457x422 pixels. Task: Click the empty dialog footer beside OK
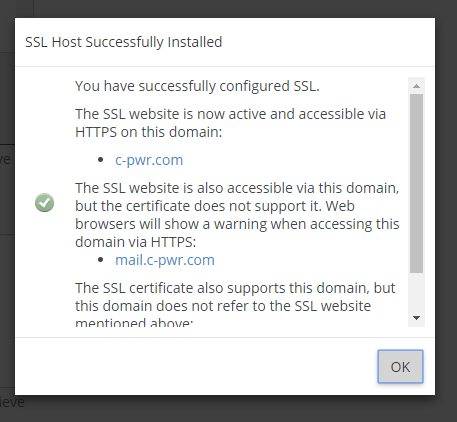coord(196,366)
